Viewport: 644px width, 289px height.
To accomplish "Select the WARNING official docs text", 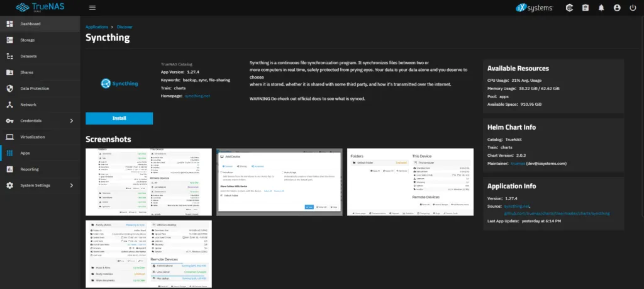I will 307,99.
